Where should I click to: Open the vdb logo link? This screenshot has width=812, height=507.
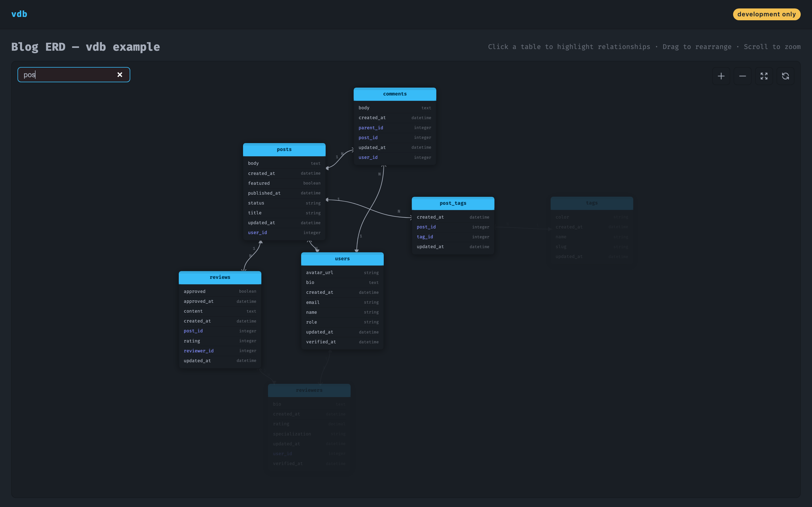(x=19, y=14)
